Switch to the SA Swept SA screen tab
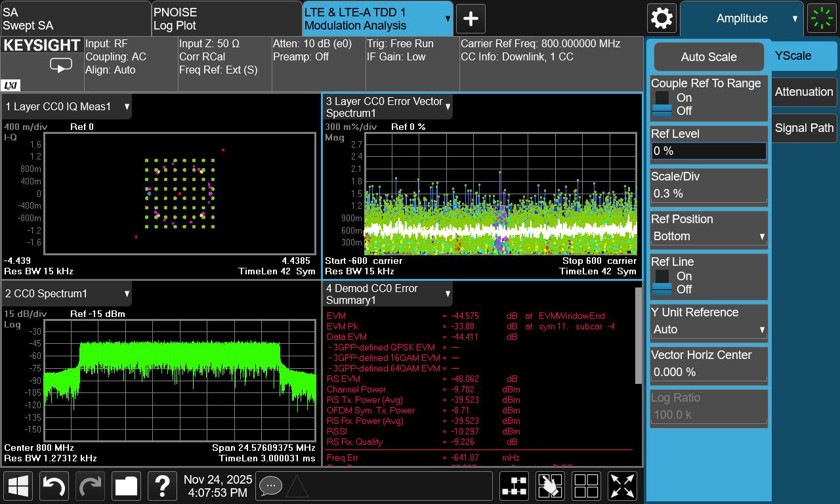The width and height of the screenshot is (840, 504). [75, 18]
